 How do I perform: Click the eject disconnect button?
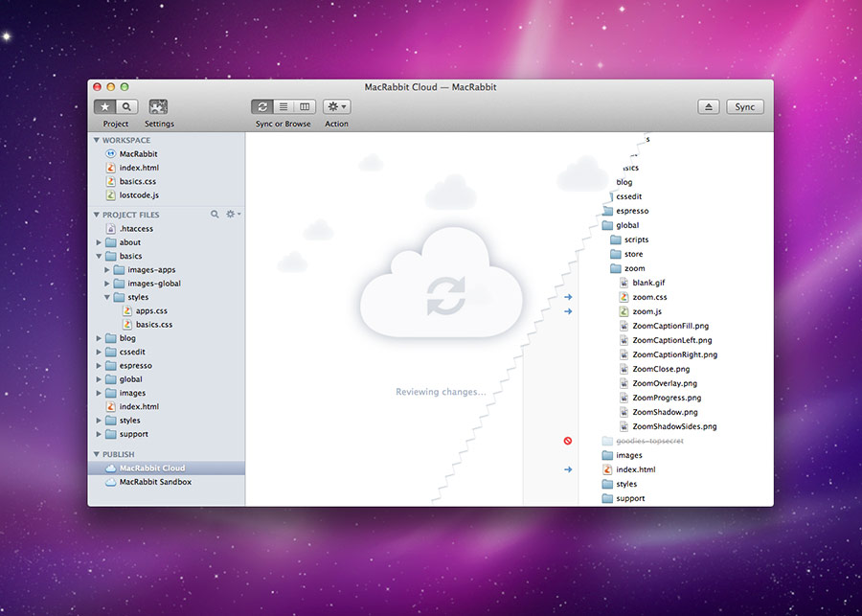point(708,106)
